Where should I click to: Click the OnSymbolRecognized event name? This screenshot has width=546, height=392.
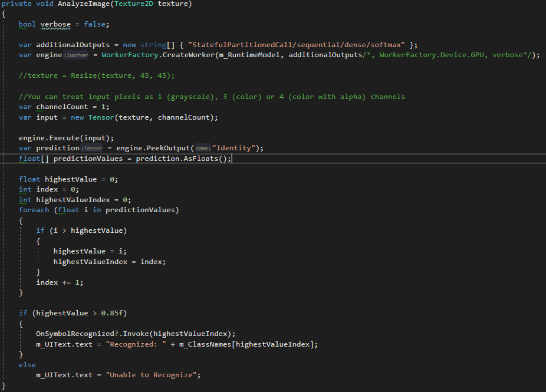click(x=75, y=334)
